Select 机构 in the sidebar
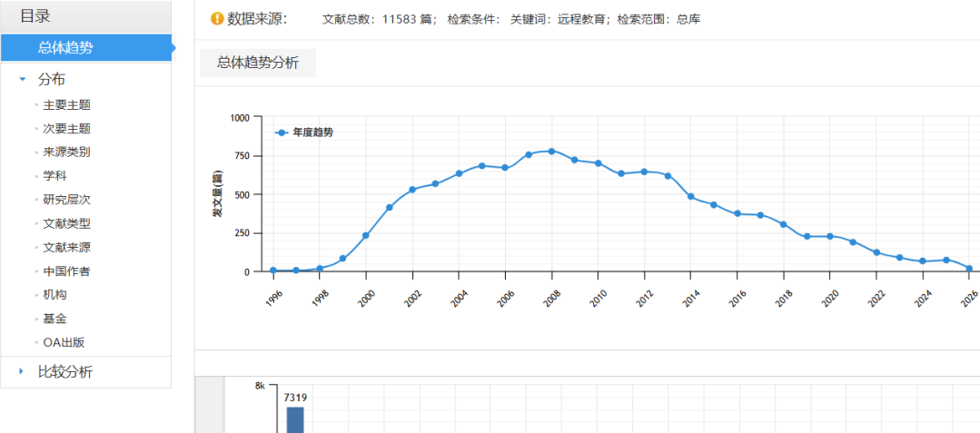The image size is (980, 433). 55,294
